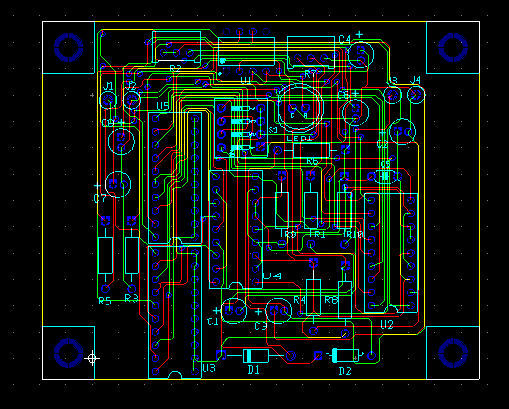This screenshot has height=409, width=509.
Task: Select diode D1 body
Action: click(256, 356)
